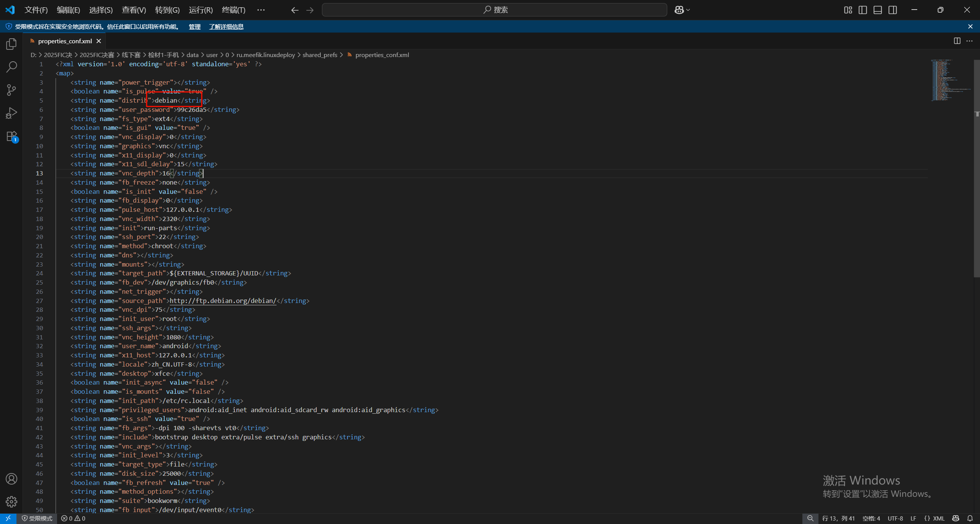The width and height of the screenshot is (980, 524).
Task: Split the editor to the right
Action: 957,41
